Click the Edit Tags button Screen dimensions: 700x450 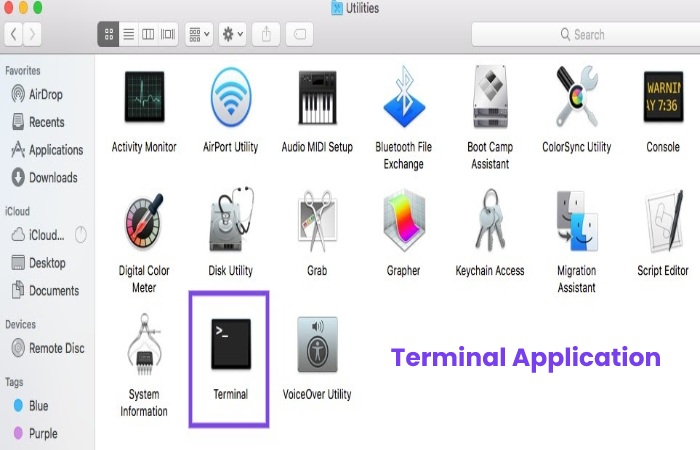[300, 34]
